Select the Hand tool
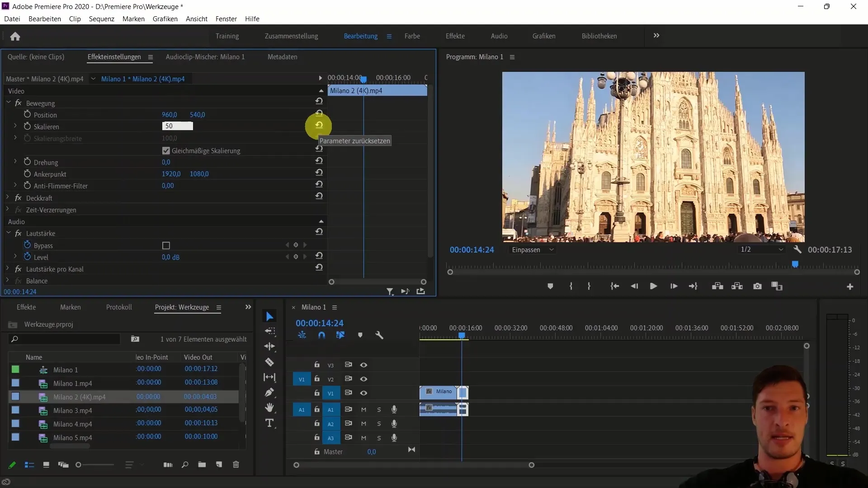The width and height of the screenshot is (868, 488). 269,408
